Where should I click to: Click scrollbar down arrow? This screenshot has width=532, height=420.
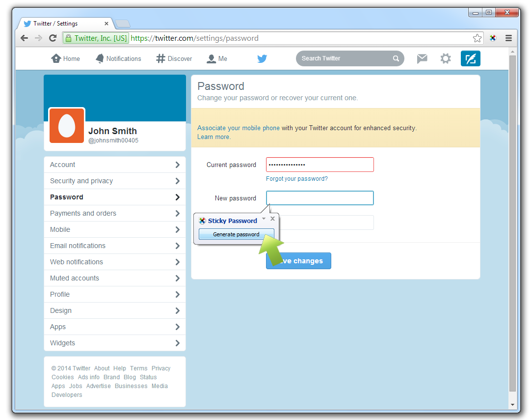point(513,405)
